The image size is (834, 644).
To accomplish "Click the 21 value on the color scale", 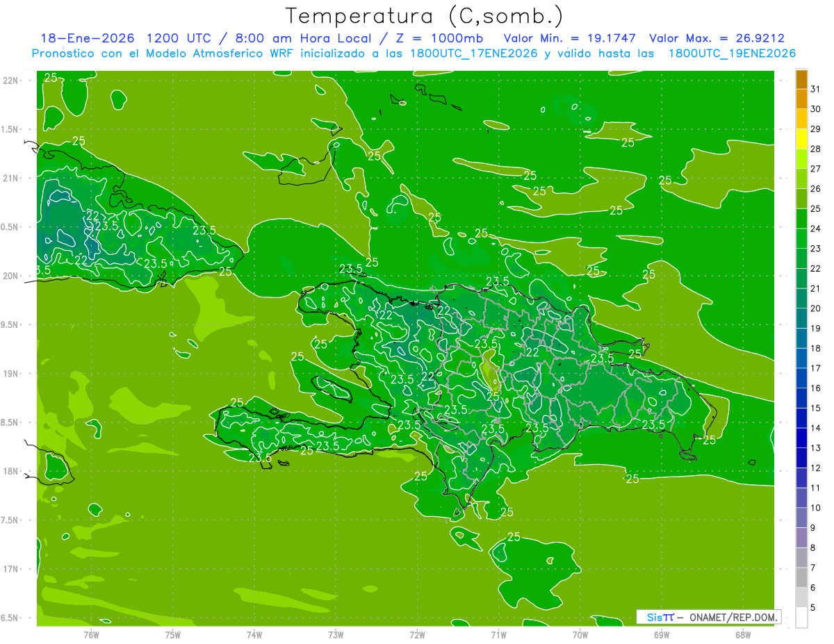I will pyautogui.click(x=816, y=288).
